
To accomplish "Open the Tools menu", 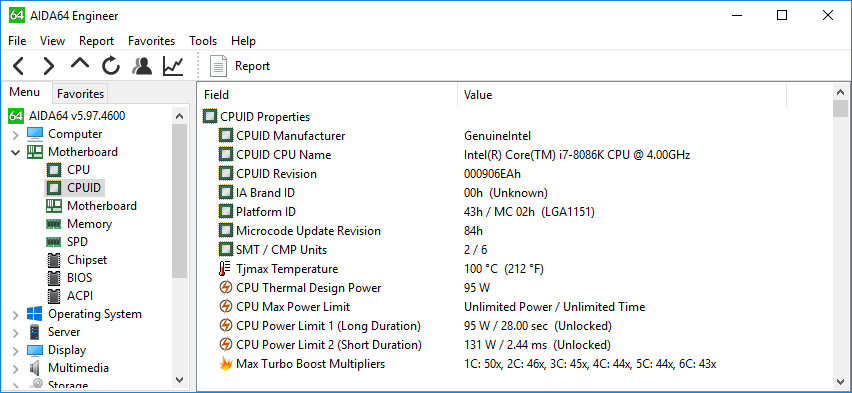I will click(x=203, y=41).
